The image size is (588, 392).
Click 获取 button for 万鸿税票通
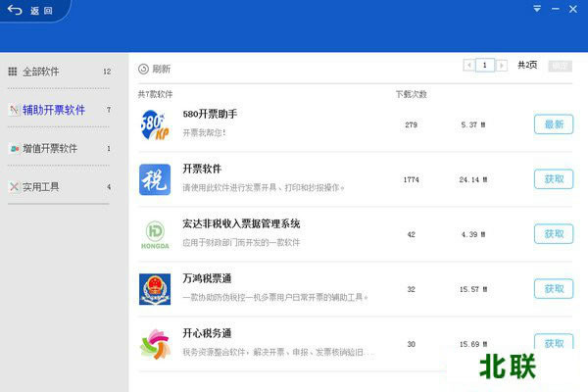click(x=554, y=289)
